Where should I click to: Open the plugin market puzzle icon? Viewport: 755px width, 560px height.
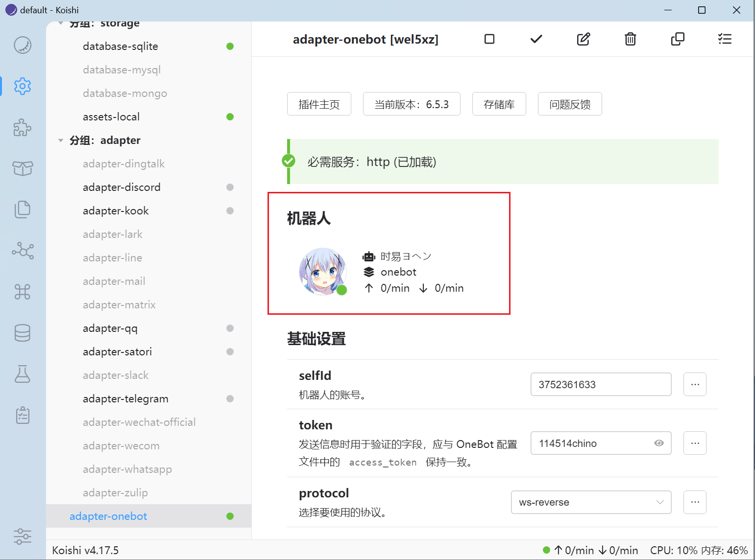click(x=23, y=127)
